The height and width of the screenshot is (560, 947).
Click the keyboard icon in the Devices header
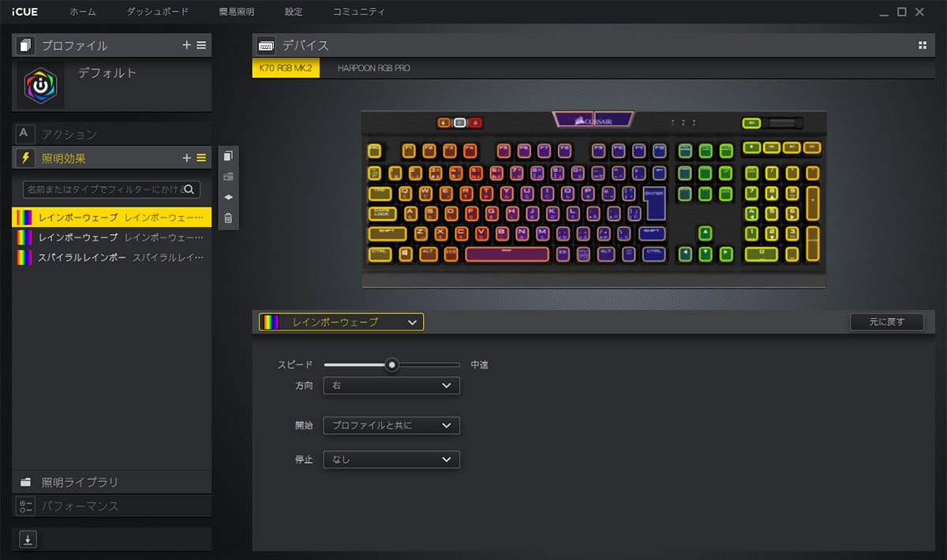pos(266,45)
